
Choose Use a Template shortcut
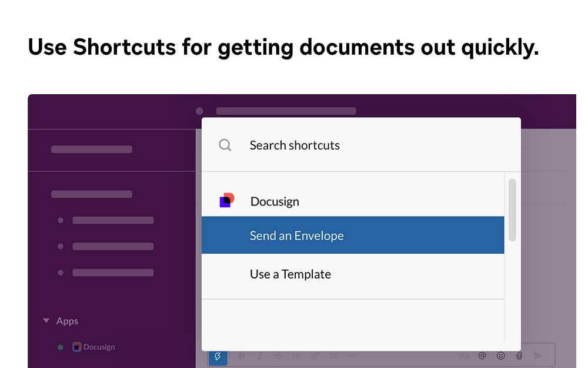(353, 274)
